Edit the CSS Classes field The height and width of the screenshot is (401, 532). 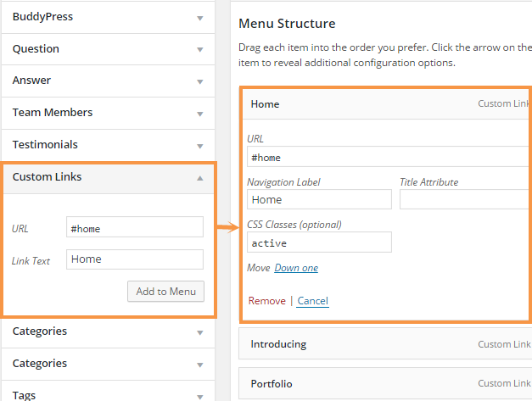coord(319,242)
